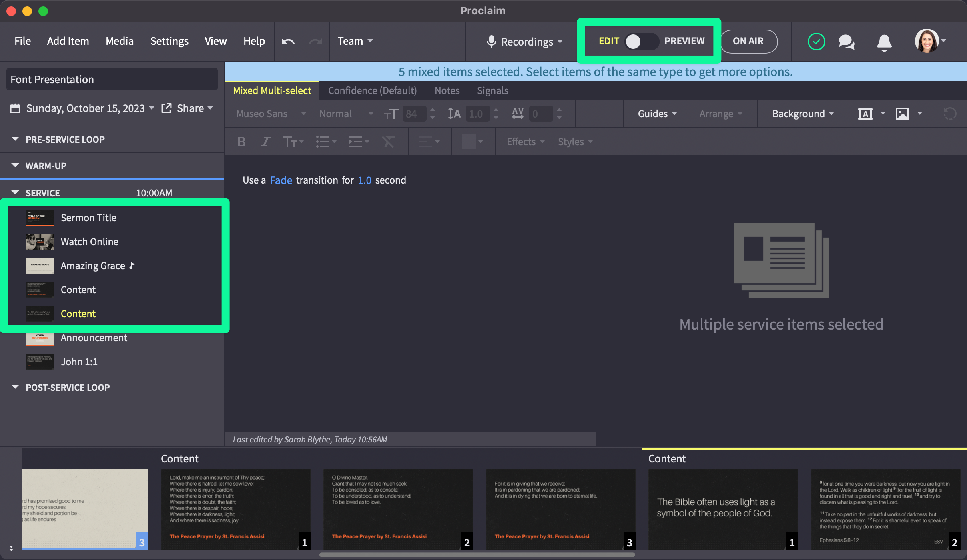The height and width of the screenshot is (560, 967).
Task: Click the collapse arrows icon at bottom left
Action: click(x=11, y=548)
